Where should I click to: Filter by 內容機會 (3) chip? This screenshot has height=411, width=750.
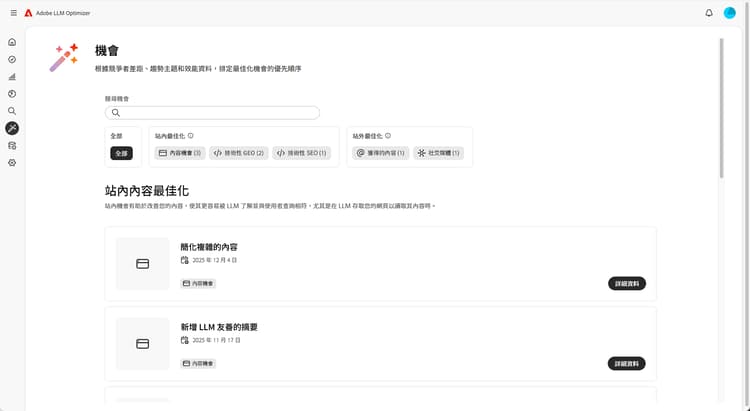pos(180,153)
